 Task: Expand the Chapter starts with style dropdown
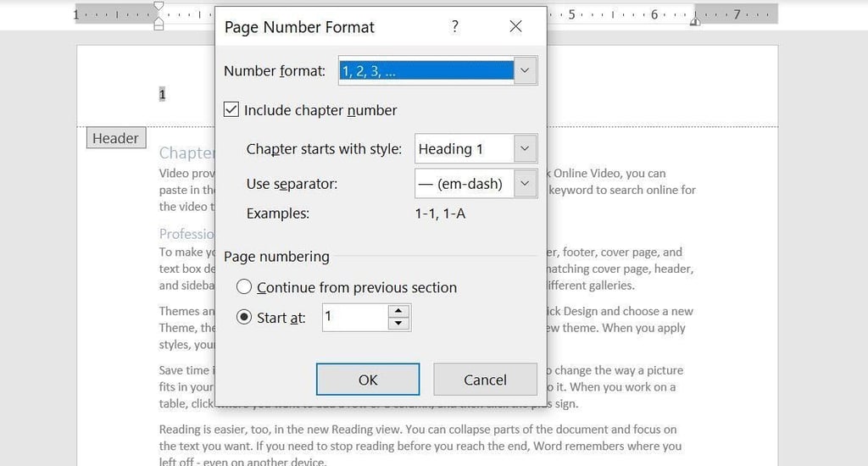coord(525,149)
